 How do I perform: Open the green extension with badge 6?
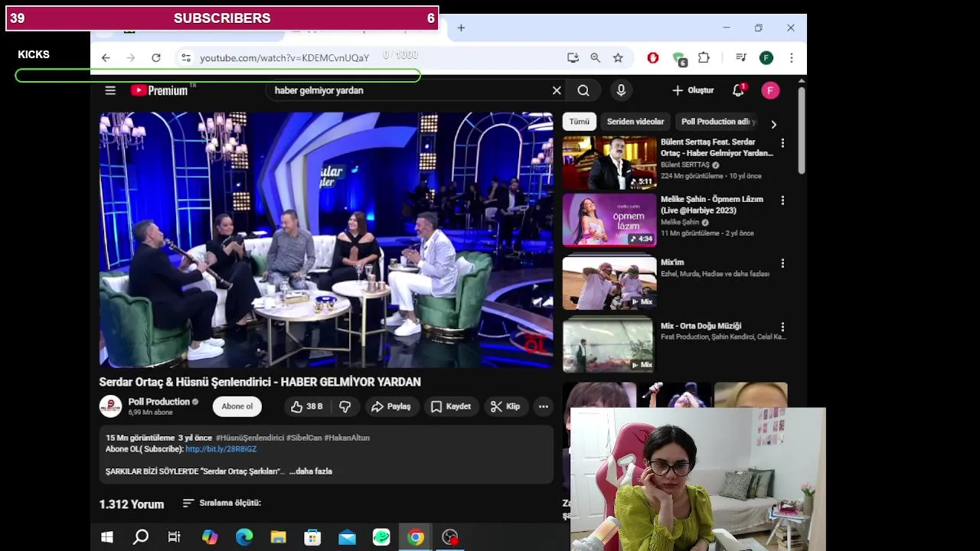[678, 59]
